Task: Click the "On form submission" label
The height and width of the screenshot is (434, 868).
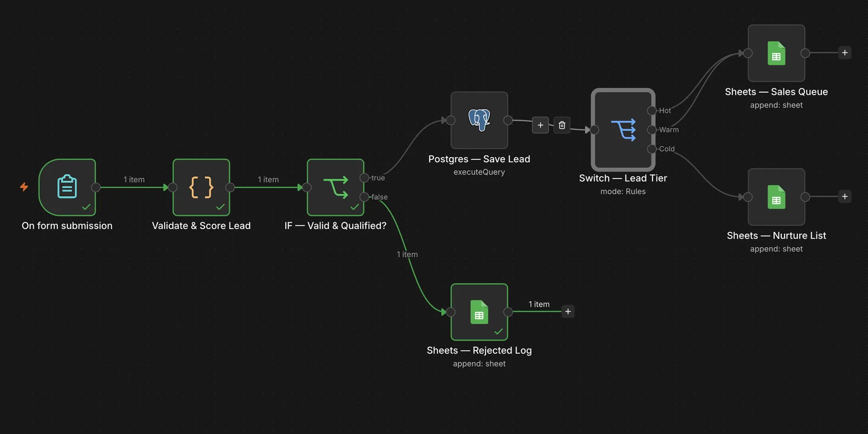Action: point(67,226)
